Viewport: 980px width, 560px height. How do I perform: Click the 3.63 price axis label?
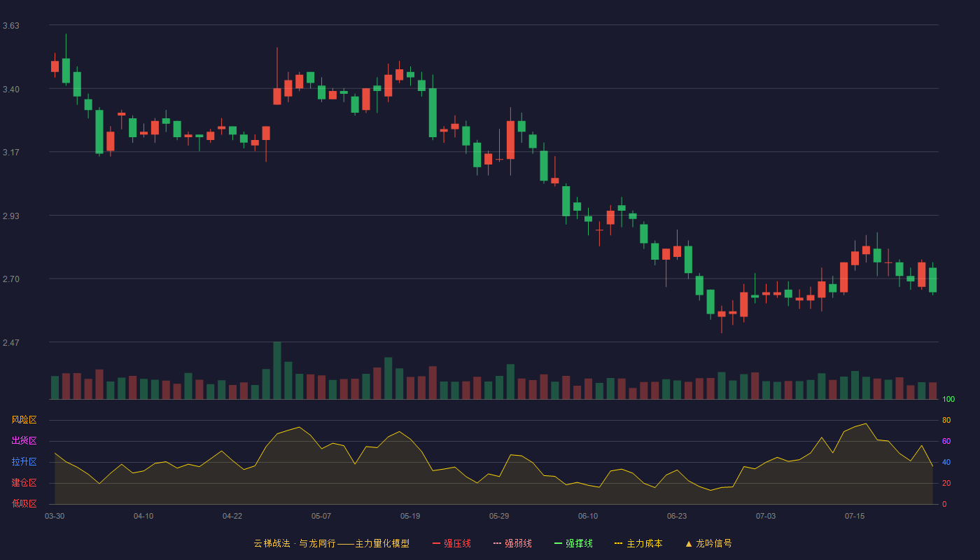coord(11,26)
